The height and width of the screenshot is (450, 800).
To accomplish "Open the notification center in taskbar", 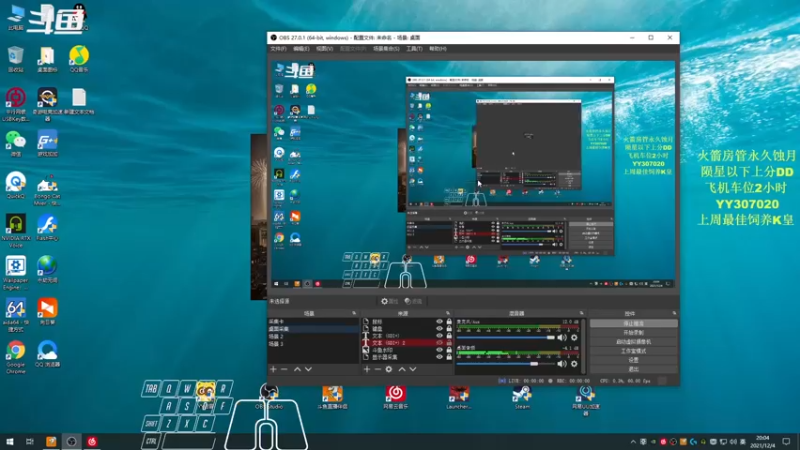I will [786, 441].
